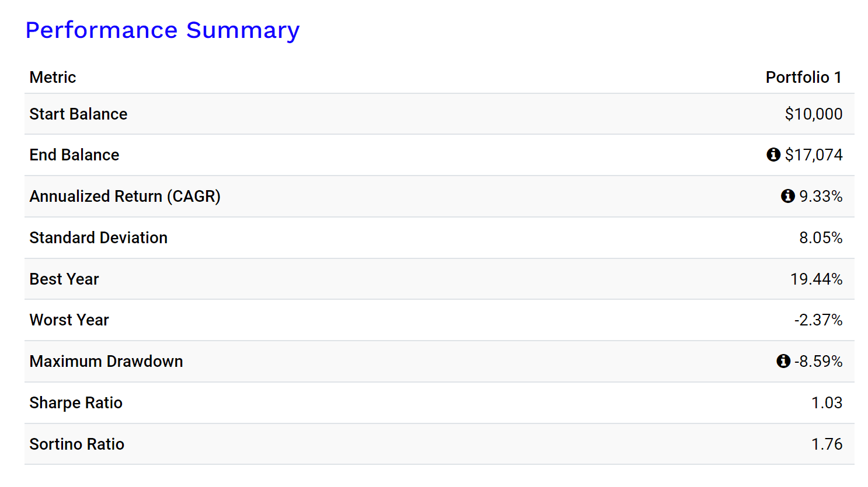The height and width of the screenshot is (487, 868).
Task: Select the 19.44% best year value
Action: click(816, 279)
